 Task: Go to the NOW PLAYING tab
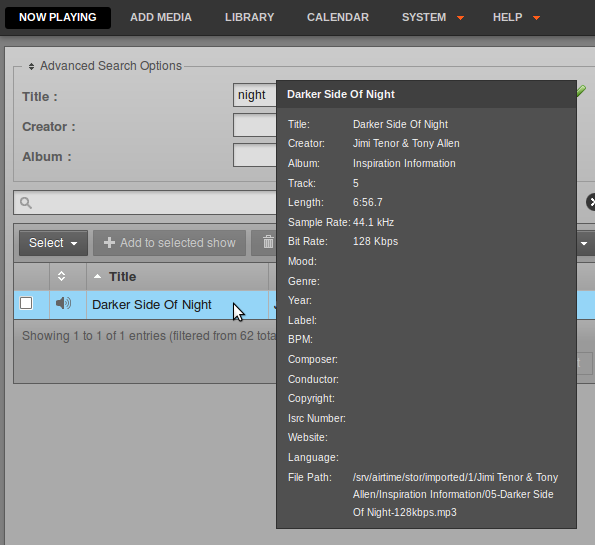58,17
